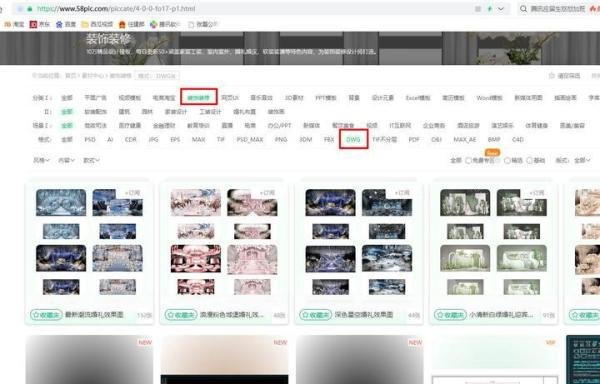Open top-left thumbnail of white-green wedding collection

click(x=465, y=203)
